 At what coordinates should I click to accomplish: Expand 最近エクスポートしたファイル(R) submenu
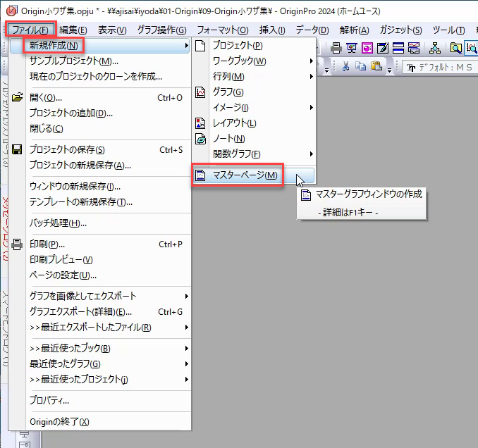[99, 327]
